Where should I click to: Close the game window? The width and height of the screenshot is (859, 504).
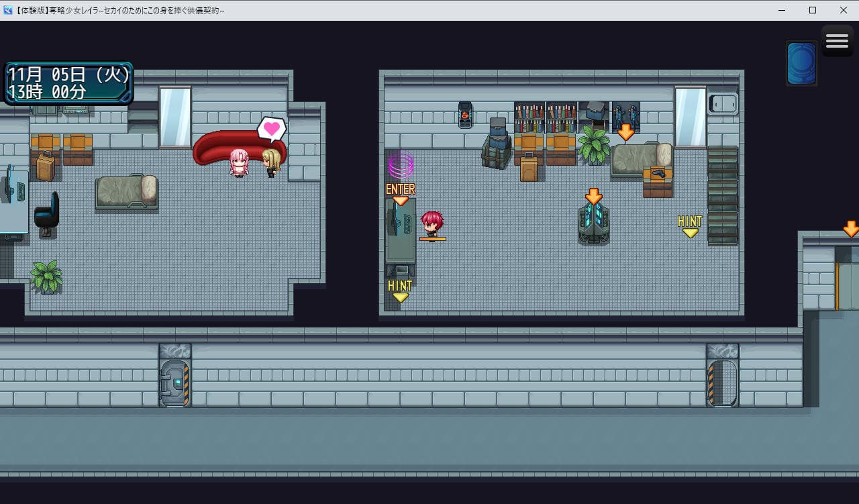(844, 10)
